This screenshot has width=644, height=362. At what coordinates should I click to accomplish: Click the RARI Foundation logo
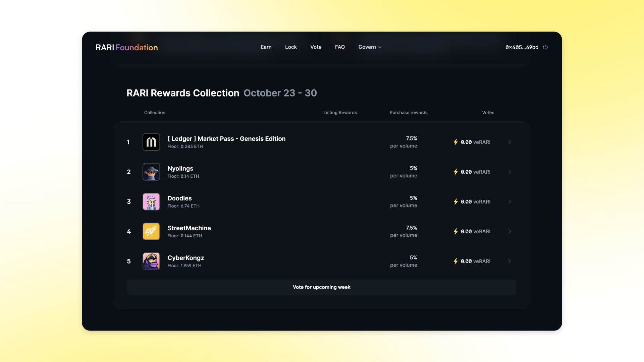[x=126, y=48]
